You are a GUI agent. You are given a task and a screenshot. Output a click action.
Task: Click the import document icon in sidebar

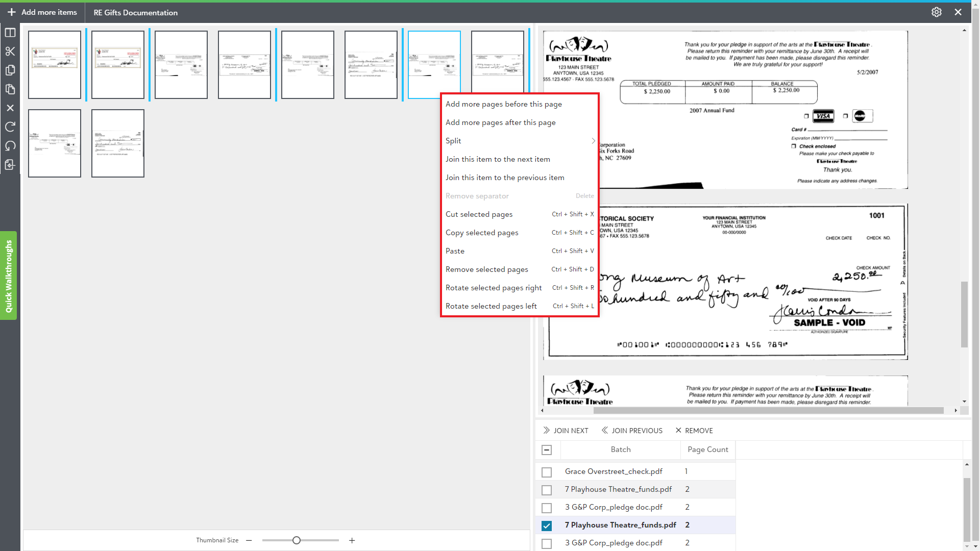[x=10, y=165]
